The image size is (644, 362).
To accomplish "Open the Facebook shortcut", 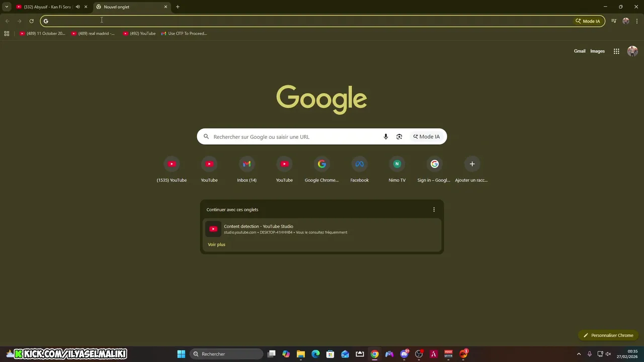I will coord(359,170).
